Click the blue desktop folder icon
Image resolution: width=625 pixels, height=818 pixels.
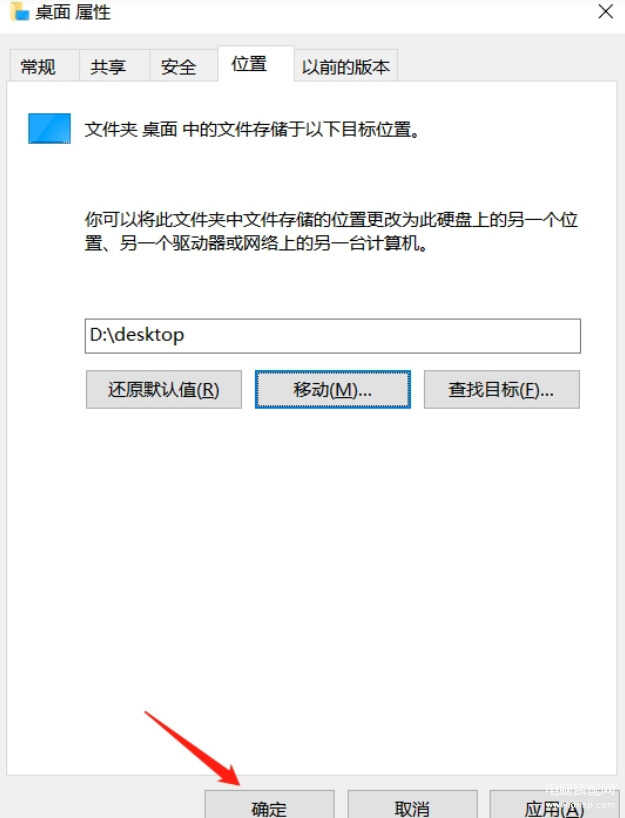(x=49, y=128)
